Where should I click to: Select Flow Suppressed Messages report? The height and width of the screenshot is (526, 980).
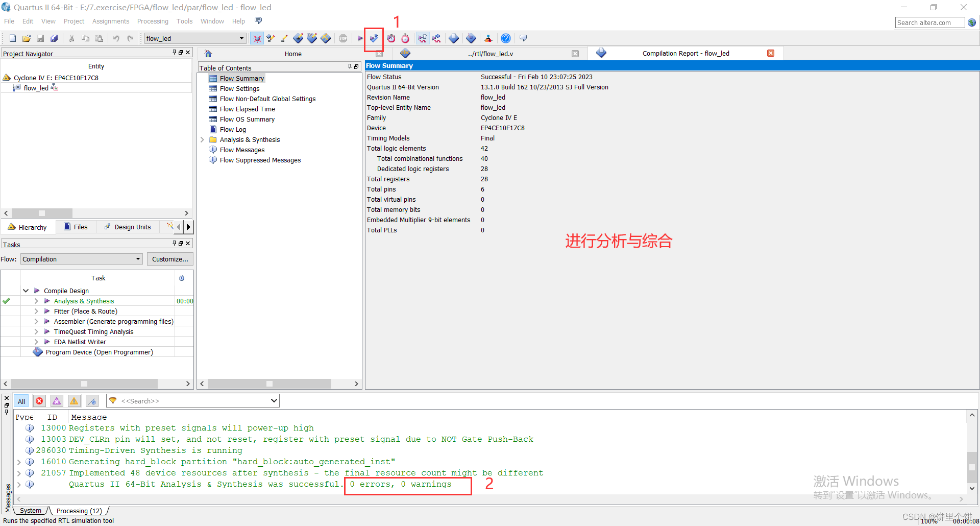pyautogui.click(x=260, y=160)
